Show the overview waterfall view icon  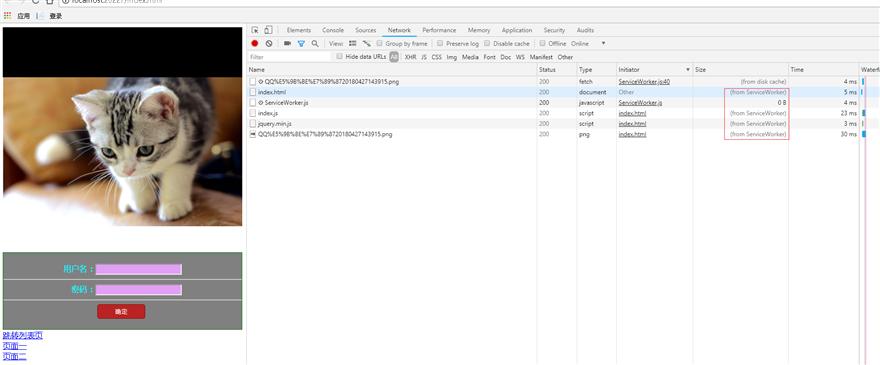point(366,43)
